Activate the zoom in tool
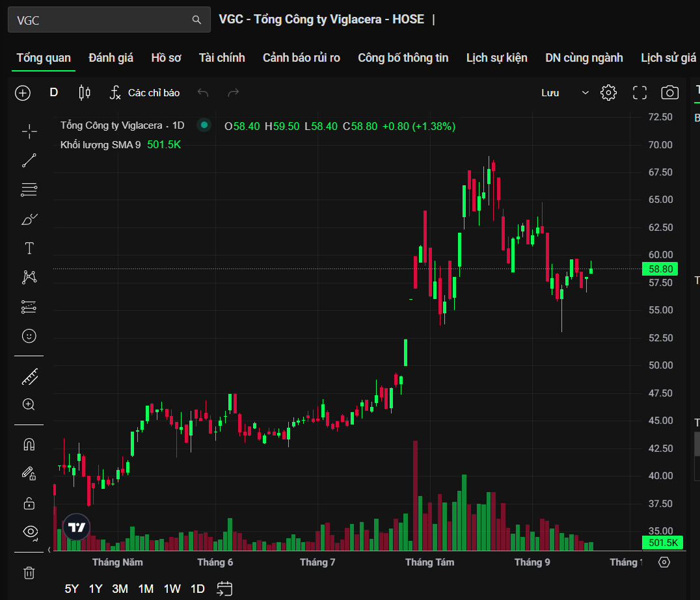 coord(29,404)
